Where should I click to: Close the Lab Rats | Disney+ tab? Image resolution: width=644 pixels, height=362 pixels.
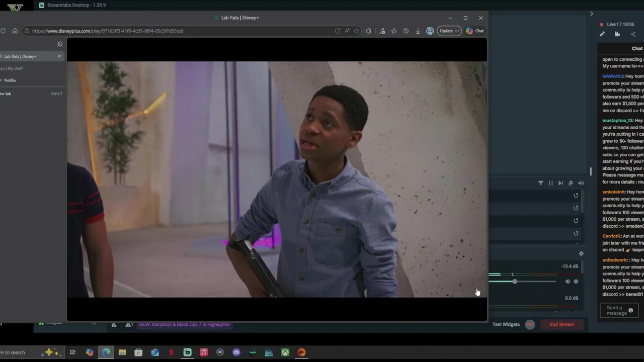[x=59, y=56]
